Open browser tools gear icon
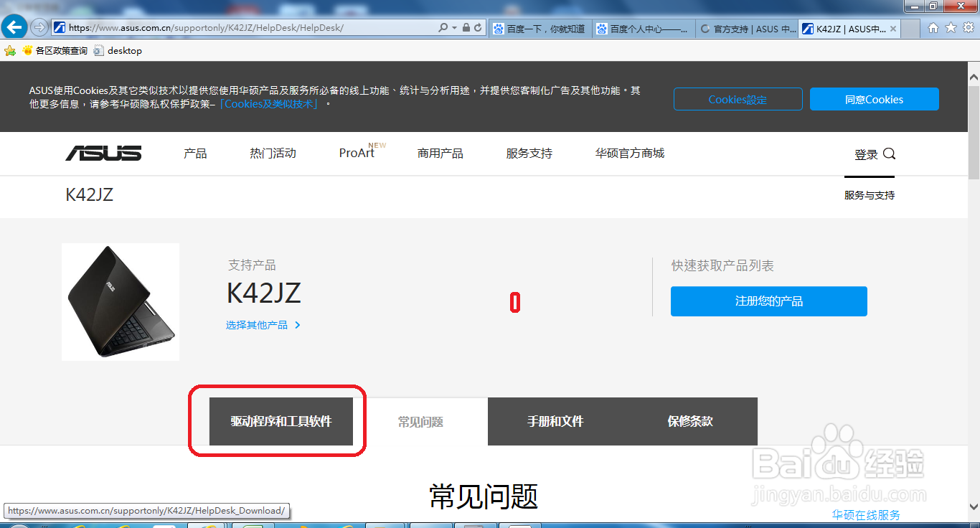Viewport: 980px width, 528px height. pos(968,28)
